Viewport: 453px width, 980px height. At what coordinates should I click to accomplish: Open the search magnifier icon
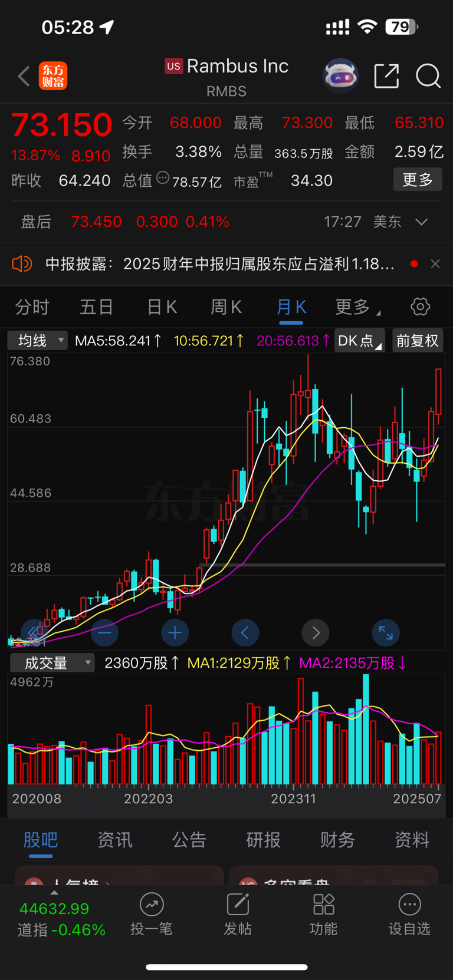(x=428, y=76)
